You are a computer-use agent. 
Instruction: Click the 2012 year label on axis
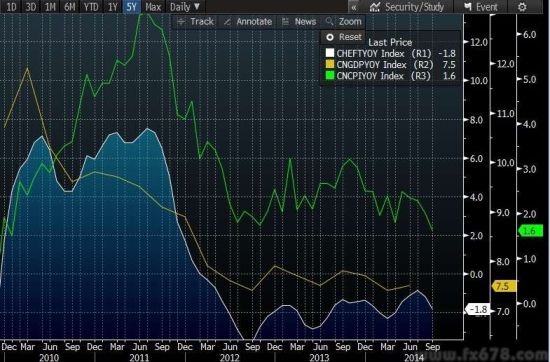coord(229,358)
